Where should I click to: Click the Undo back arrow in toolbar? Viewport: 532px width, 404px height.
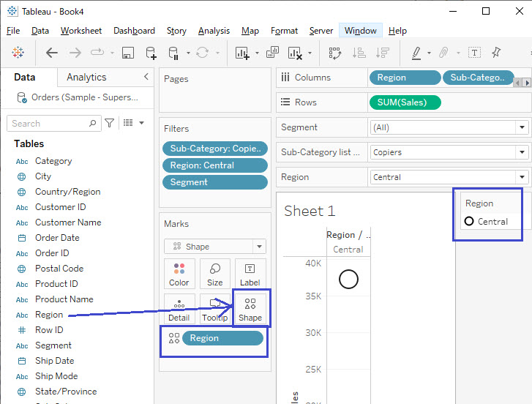point(51,53)
